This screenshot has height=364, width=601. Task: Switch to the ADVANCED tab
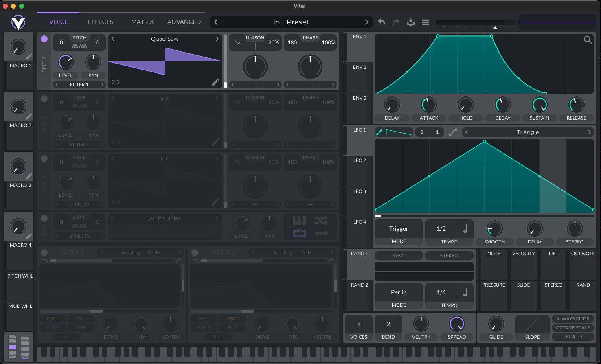click(184, 22)
